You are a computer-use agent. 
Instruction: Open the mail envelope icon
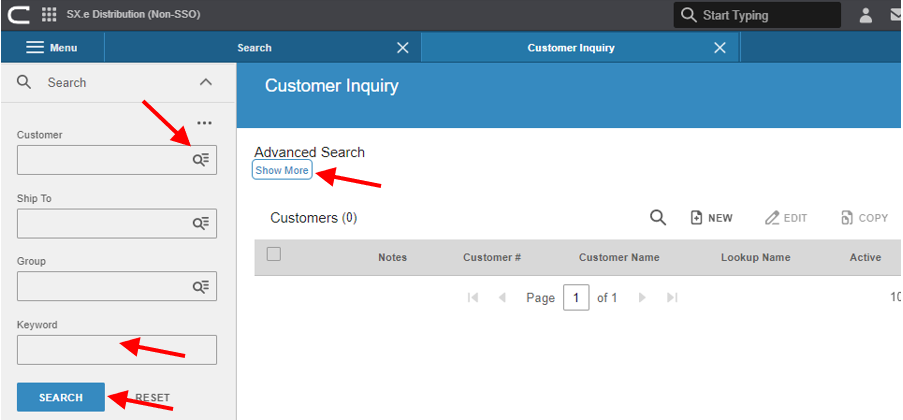(x=897, y=16)
